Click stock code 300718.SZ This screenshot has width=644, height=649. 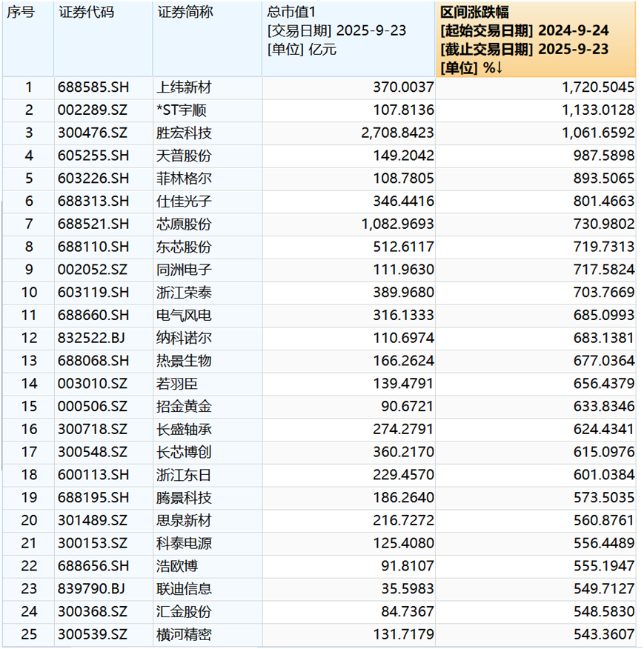93,429
